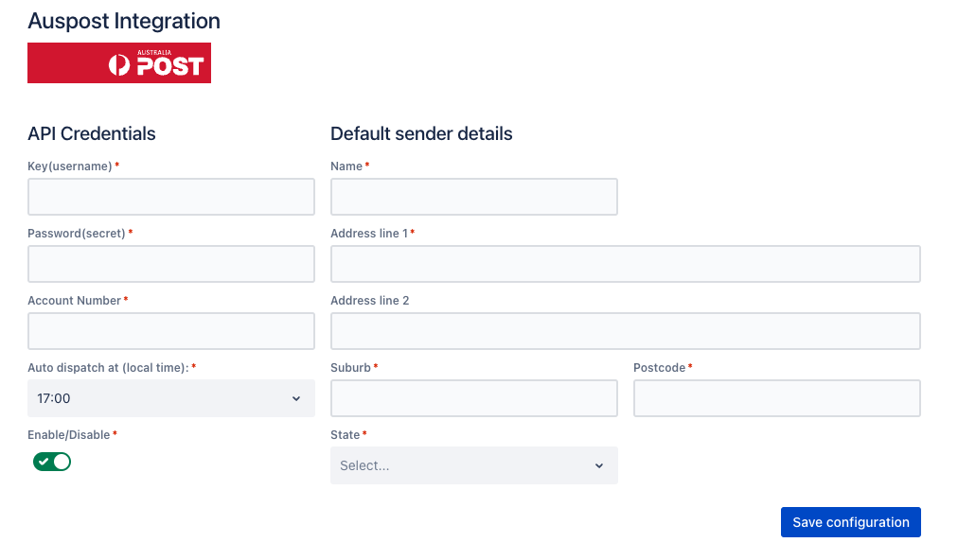Click the Save configuration button
The image size is (958, 560).
coord(850,522)
